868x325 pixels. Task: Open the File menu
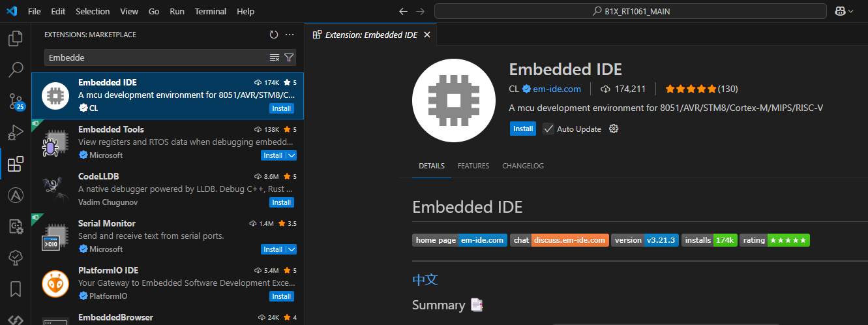(x=35, y=11)
